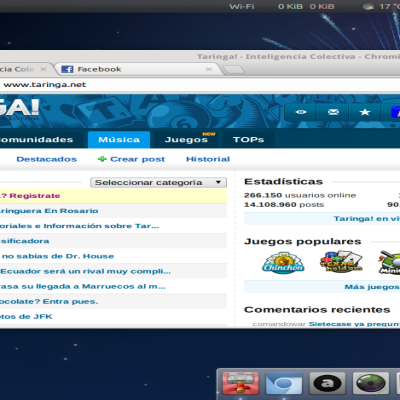The height and width of the screenshot is (400, 400).
Task: Click the weather indicator in top panel
Action: pyautogui.click(x=381, y=6)
